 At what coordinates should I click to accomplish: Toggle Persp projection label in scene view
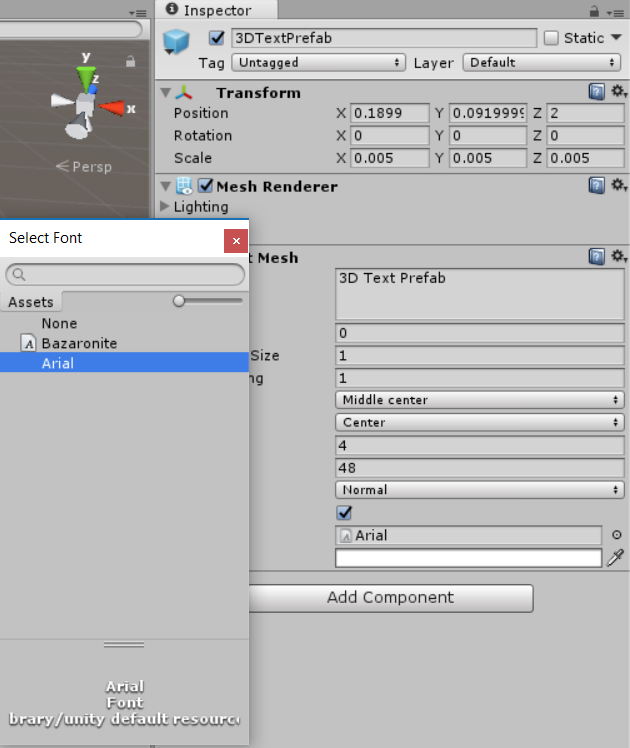tap(84, 166)
